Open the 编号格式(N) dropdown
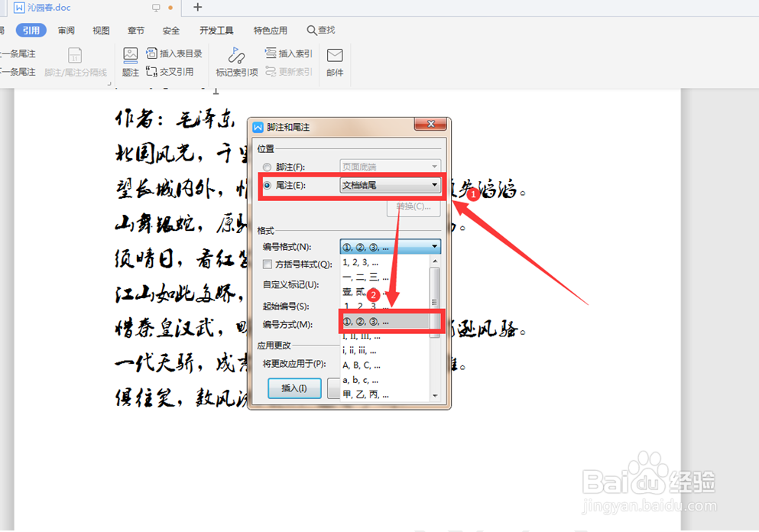759x532 pixels. click(x=390, y=246)
